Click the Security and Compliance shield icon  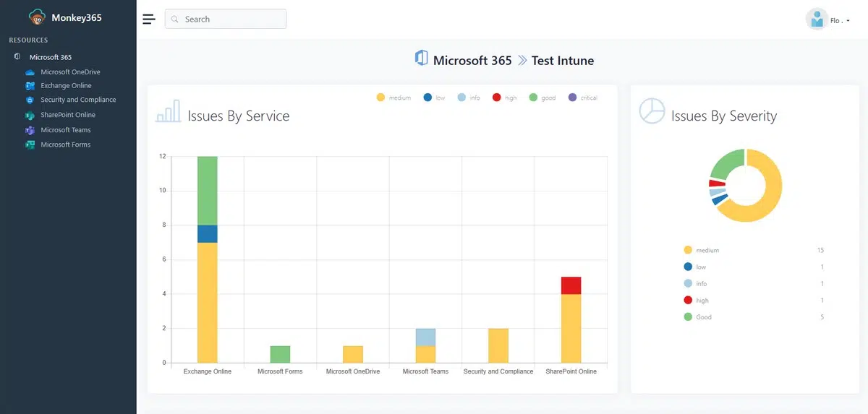point(30,100)
